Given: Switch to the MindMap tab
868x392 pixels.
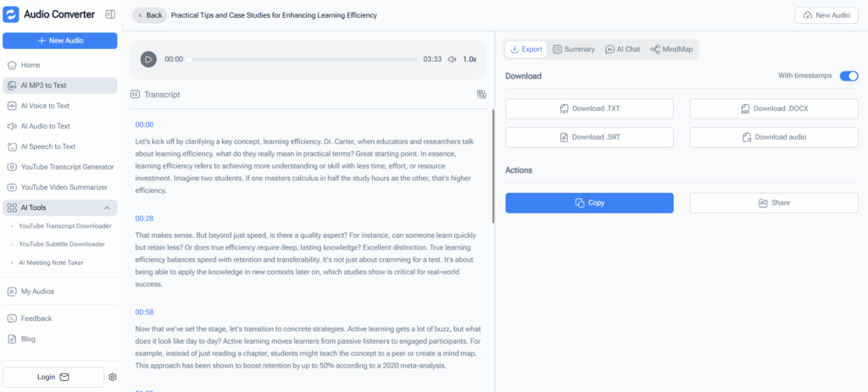Looking at the screenshot, I should tap(671, 49).
